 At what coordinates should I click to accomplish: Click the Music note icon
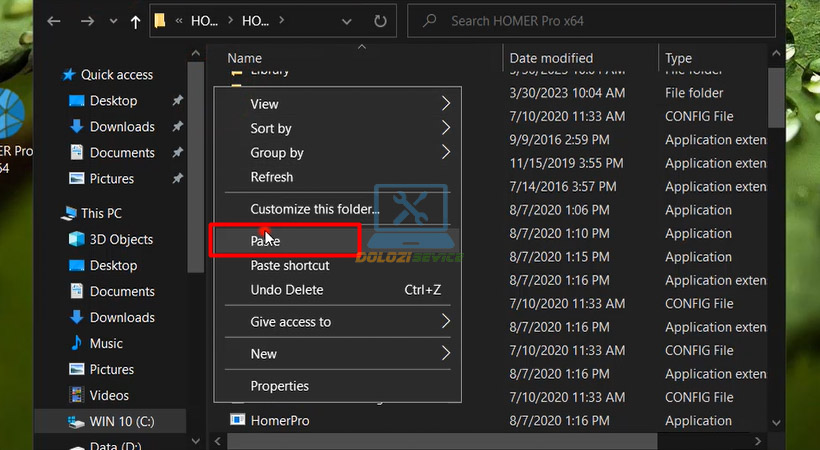point(76,343)
